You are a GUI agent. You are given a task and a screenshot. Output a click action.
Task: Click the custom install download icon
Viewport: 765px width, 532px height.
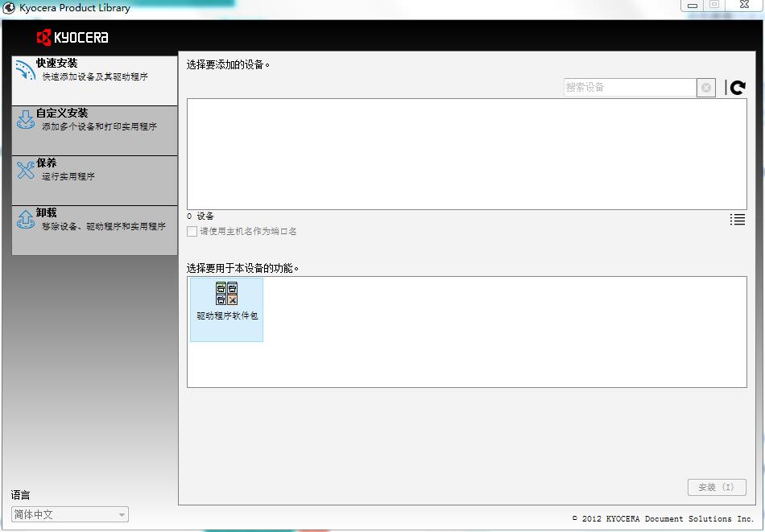[26, 119]
